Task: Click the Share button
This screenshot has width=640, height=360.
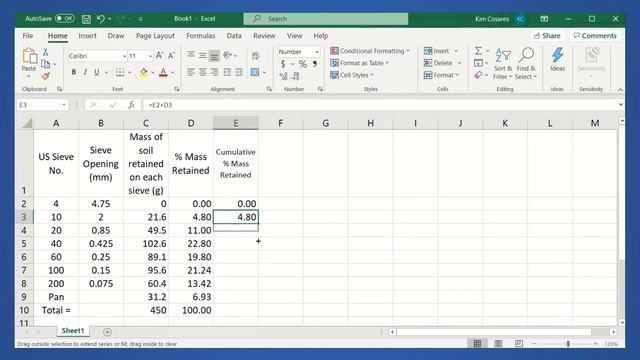Action: [547, 36]
